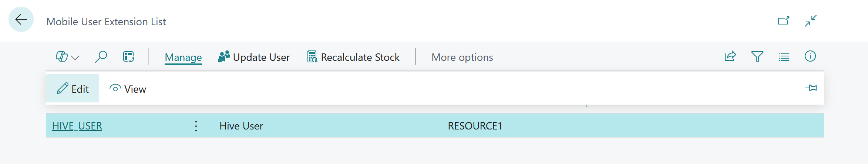Show More options in action bar
The height and width of the screenshot is (164, 868).
462,57
